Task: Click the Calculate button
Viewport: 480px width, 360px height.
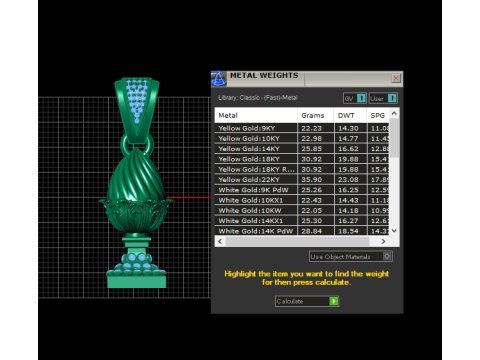Action: pos(307,301)
